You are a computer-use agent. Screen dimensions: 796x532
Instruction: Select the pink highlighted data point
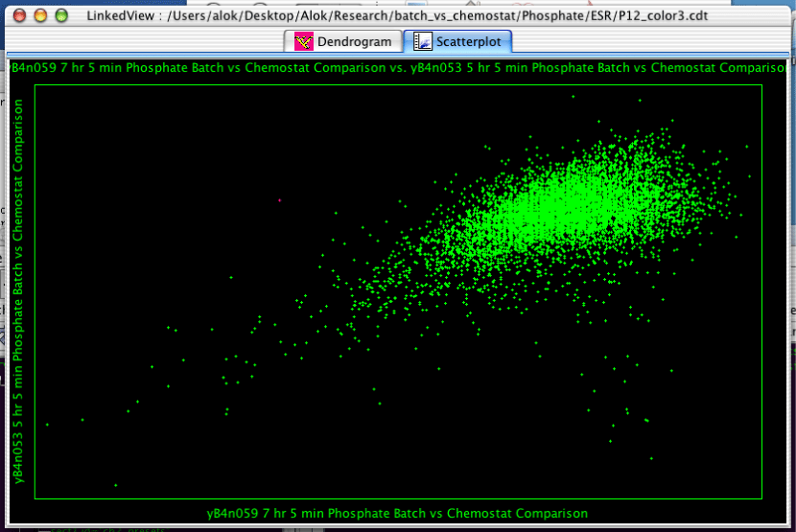click(x=280, y=200)
